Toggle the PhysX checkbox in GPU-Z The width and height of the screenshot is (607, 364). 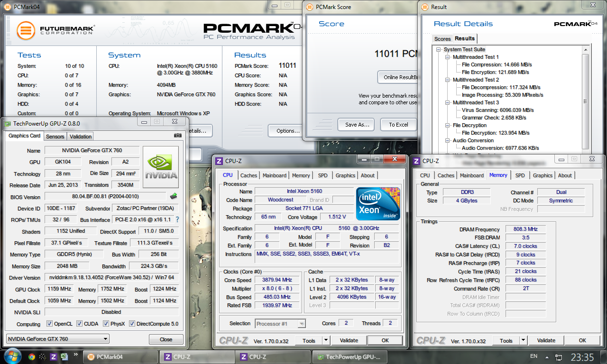pos(106,324)
